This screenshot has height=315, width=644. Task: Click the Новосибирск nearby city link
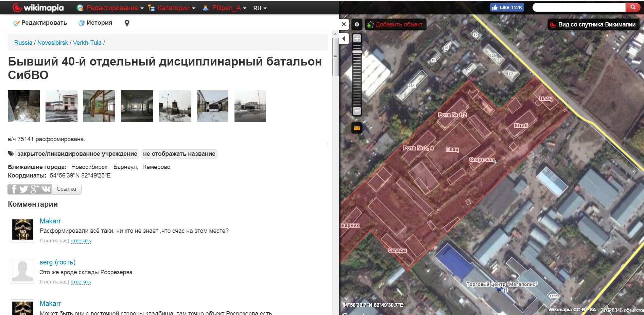click(89, 167)
